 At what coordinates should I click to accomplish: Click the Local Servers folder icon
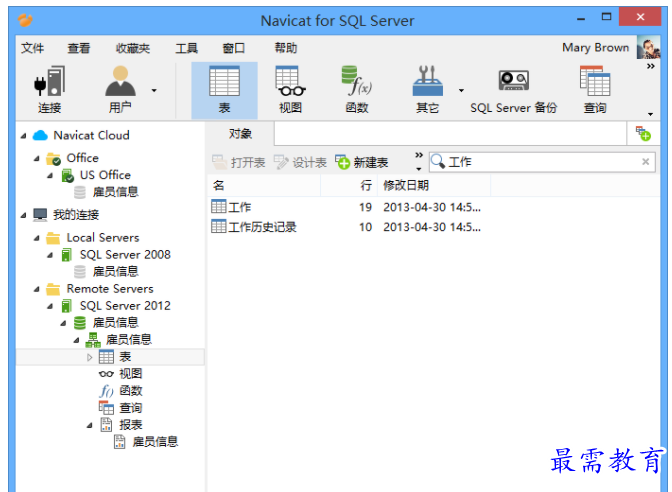53,238
